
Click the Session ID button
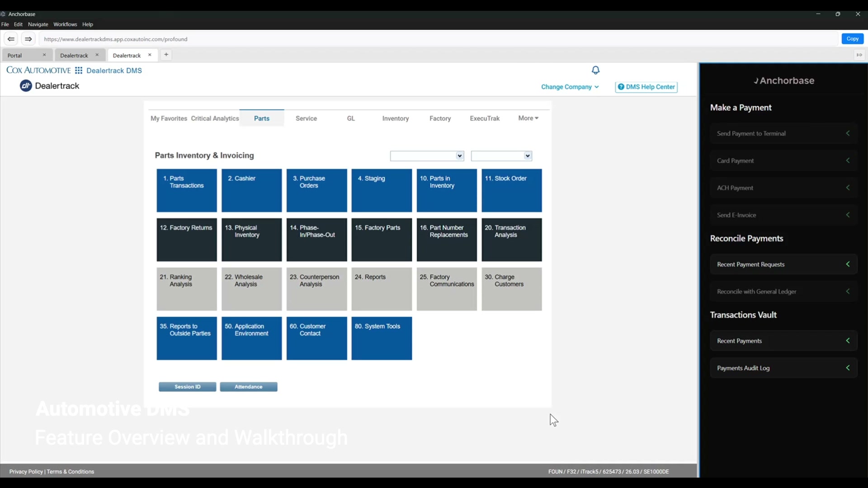point(187,387)
